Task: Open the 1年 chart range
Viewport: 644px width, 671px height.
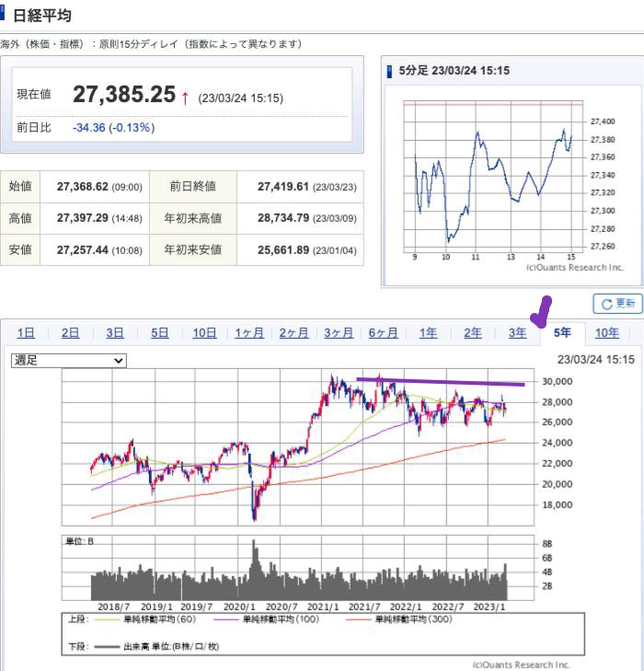Action: (x=428, y=332)
